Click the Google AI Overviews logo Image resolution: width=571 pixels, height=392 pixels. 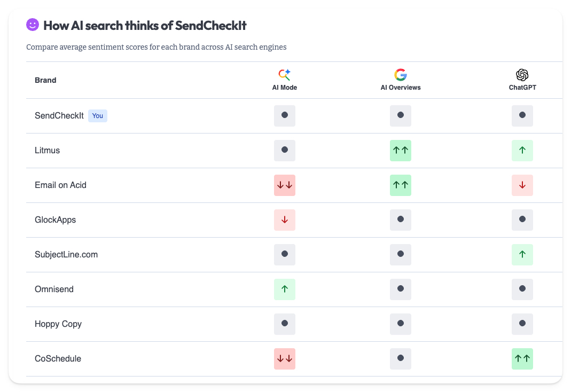[x=400, y=75]
